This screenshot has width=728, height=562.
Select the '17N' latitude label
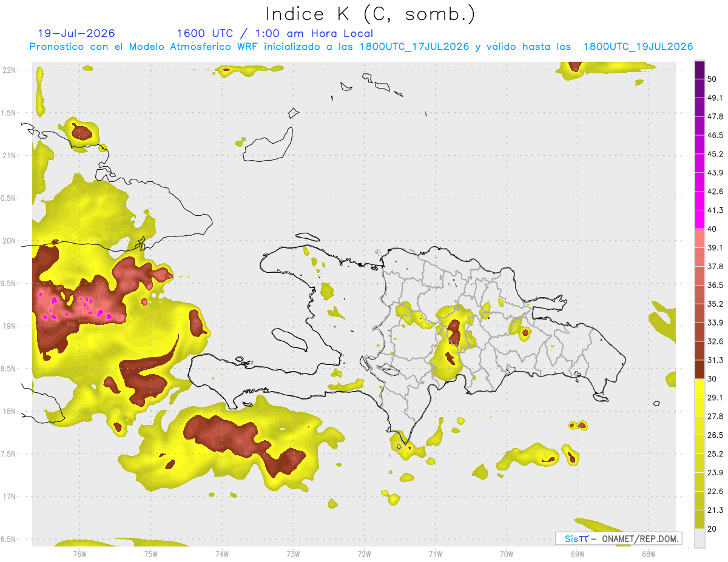pos(10,497)
